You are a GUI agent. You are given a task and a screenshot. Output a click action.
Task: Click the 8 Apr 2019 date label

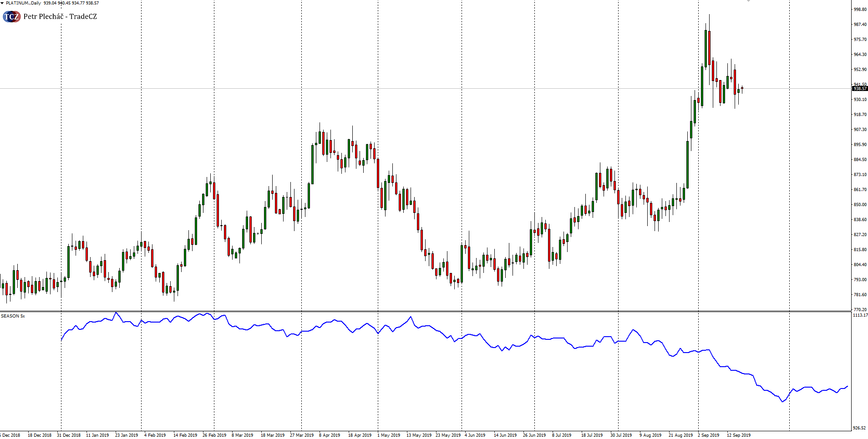(330, 435)
